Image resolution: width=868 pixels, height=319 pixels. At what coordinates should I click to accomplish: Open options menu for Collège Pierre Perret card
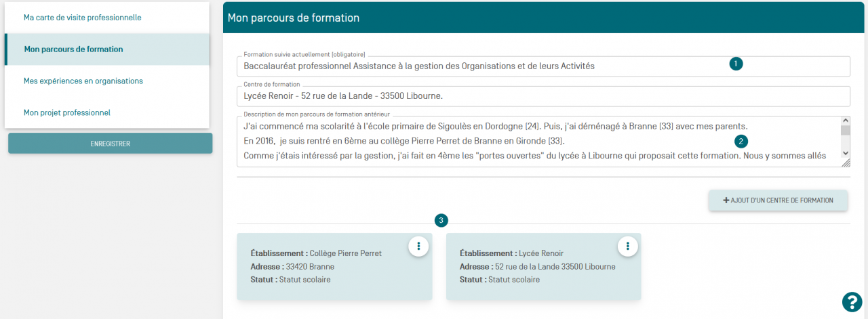[418, 246]
